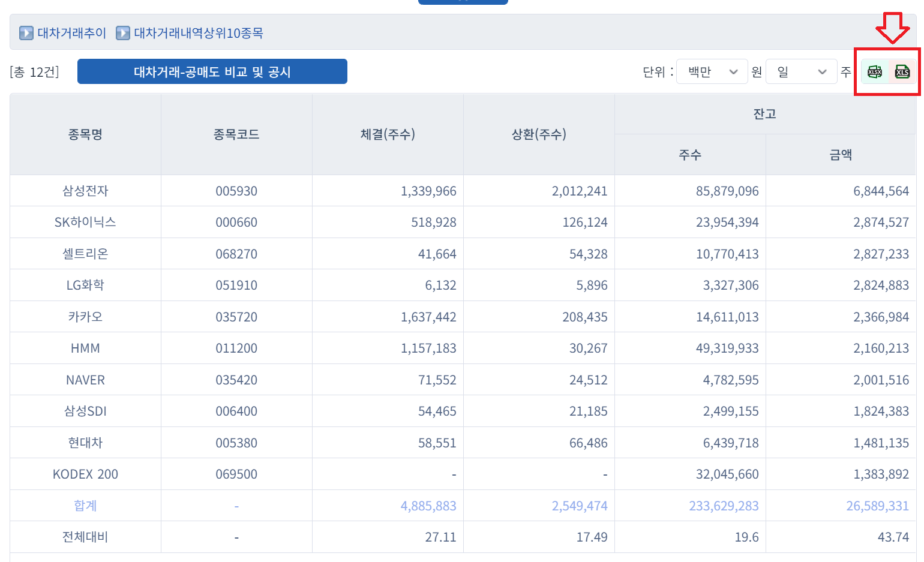Open the 대차거래내역상위10종목 link
This screenshot has width=924, height=562.
(x=198, y=33)
